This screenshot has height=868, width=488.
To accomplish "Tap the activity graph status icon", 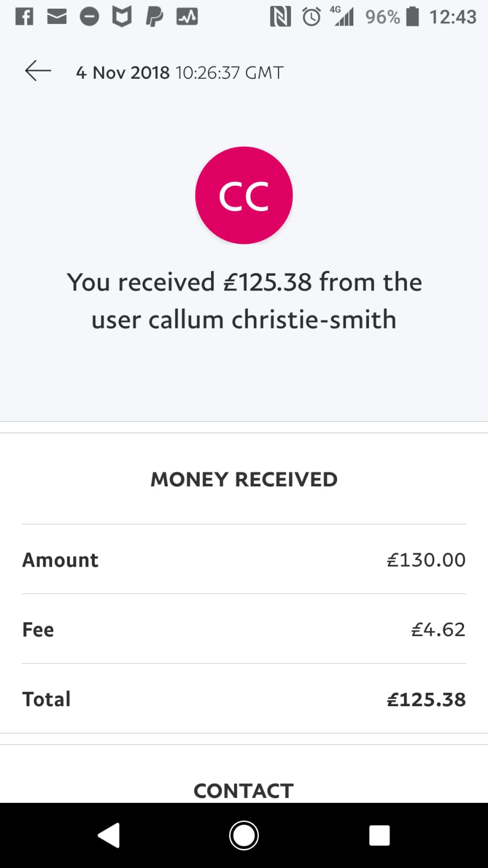I will pos(187,17).
